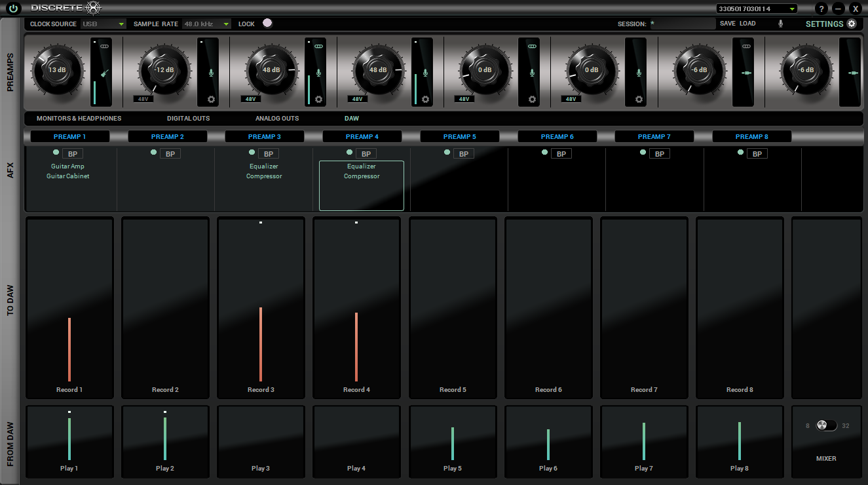Click the SAVE session button
The image size is (868, 485).
[x=728, y=24]
